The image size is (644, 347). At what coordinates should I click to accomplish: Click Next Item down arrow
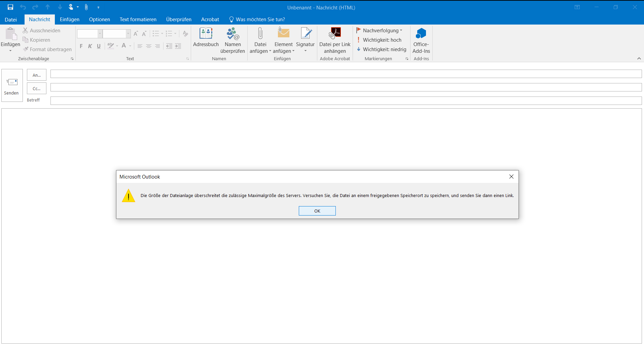point(60,7)
